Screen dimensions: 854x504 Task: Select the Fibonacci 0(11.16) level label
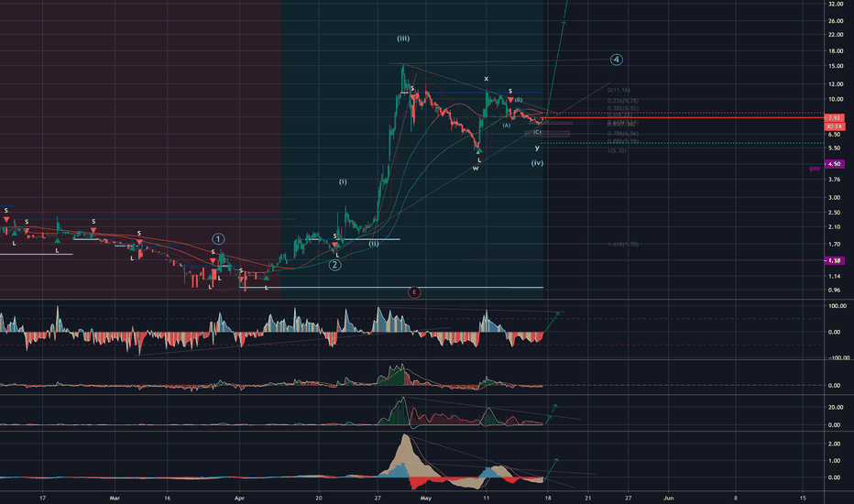(x=619, y=90)
